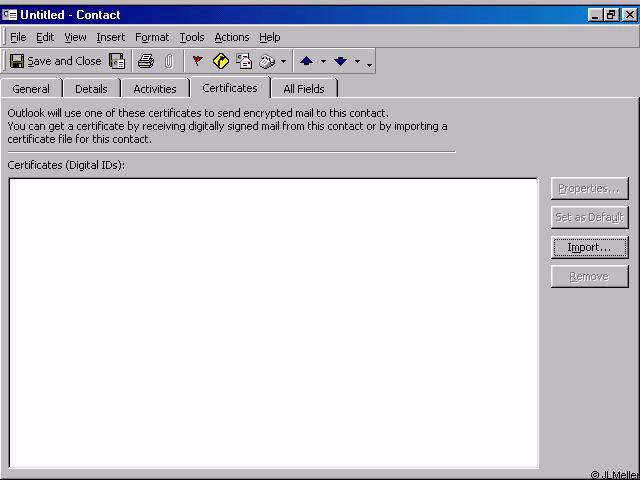Image resolution: width=640 pixels, height=480 pixels.
Task: Click the Properties... button
Action: [x=589, y=189]
